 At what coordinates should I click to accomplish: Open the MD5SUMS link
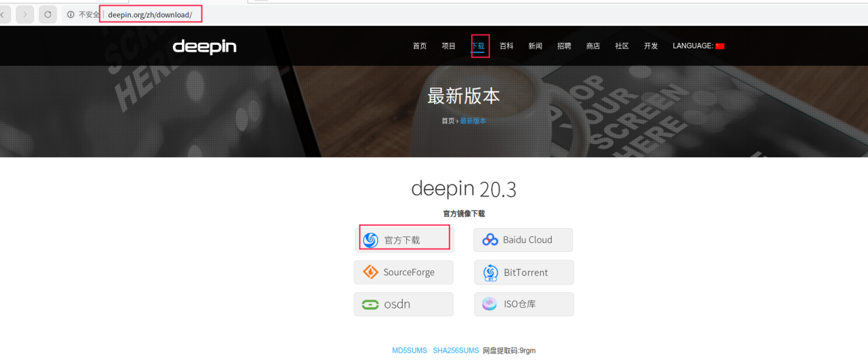tap(409, 351)
